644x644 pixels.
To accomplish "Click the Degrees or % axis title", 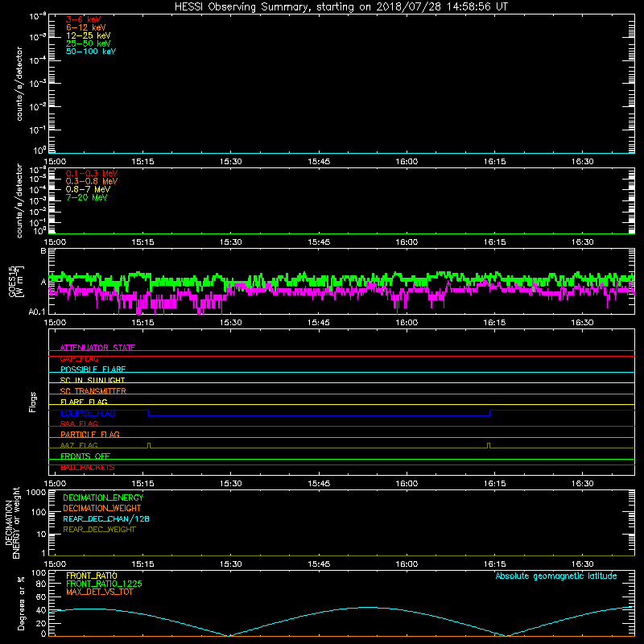I will click(x=21, y=604).
